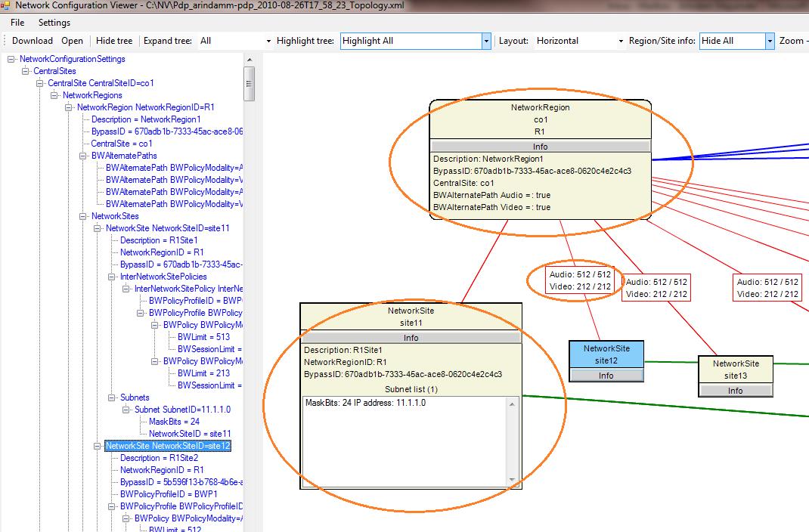Collapse the selected NetworkSiteID=site12 node
The height and width of the screenshot is (532, 809).
[x=98, y=446]
